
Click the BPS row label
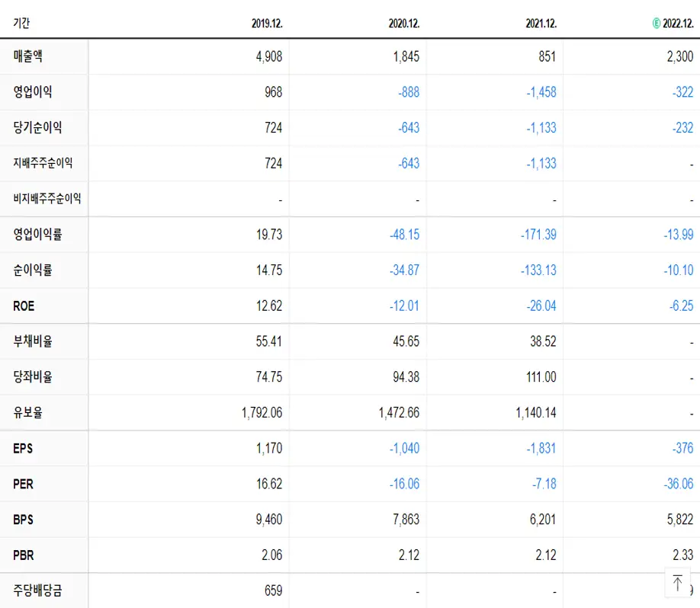pos(23,520)
